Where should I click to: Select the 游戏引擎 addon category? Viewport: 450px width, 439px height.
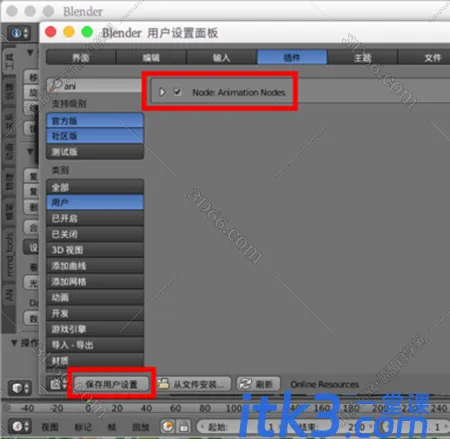pos(95,329)
